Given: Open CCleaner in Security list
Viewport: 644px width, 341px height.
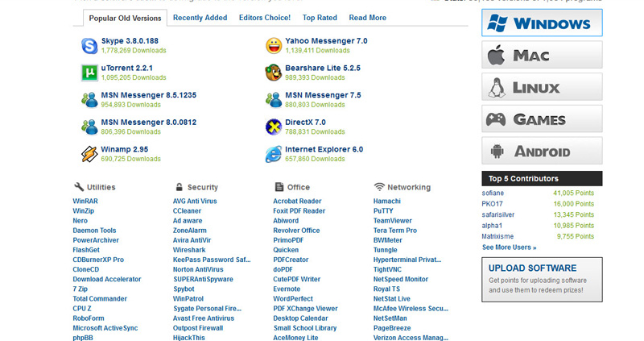Looking at the screenshot, I should (187, 210).
